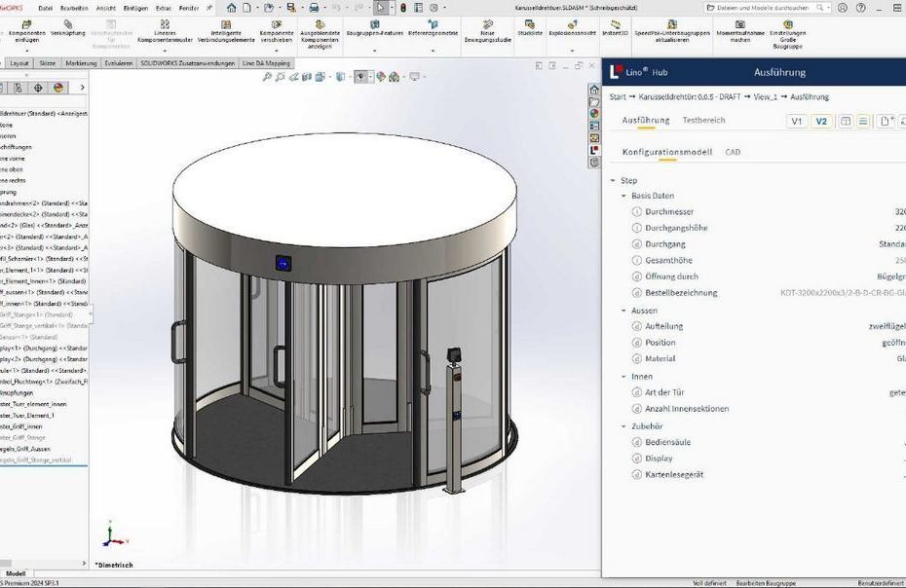Image resolution: width=906 pixels, height=588 pixels.
Task: Click the Verknüpfung tool in ribbon
Action: pos(67,26)
